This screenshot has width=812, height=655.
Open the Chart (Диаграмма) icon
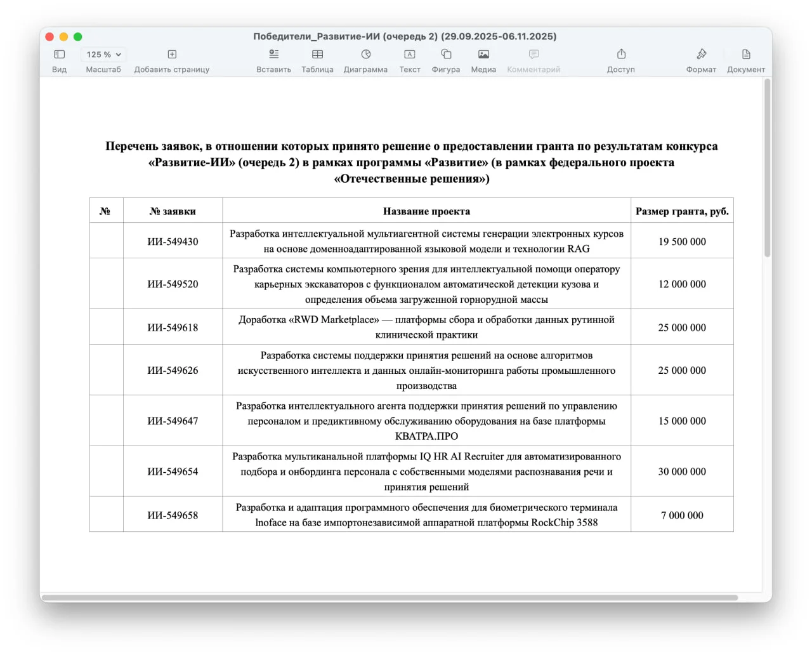[365, 55]
